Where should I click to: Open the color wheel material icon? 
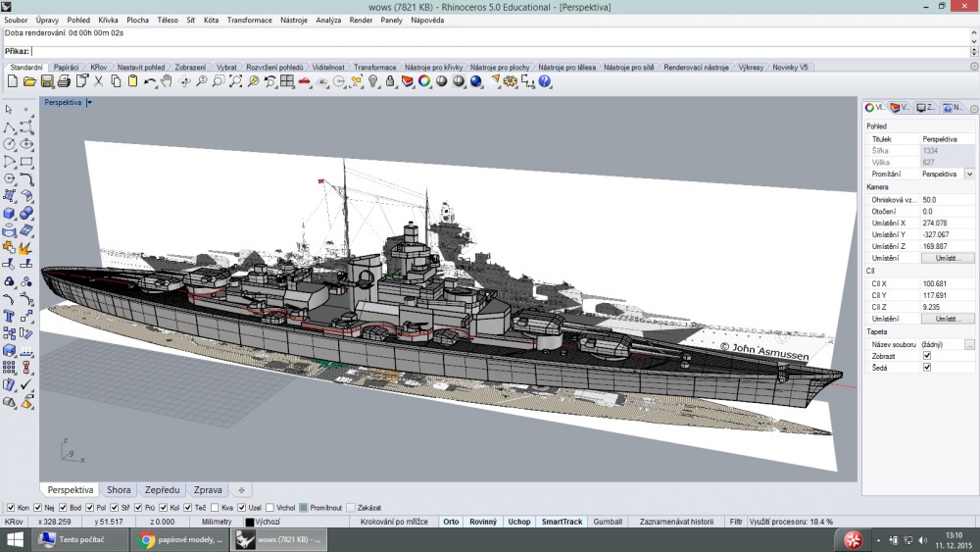424,81
